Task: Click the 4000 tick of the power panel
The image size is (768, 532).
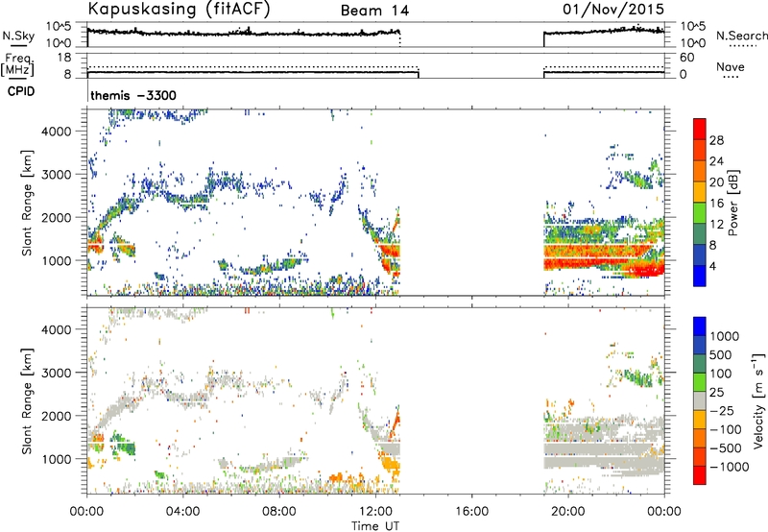Action: [x=56, y=132]
